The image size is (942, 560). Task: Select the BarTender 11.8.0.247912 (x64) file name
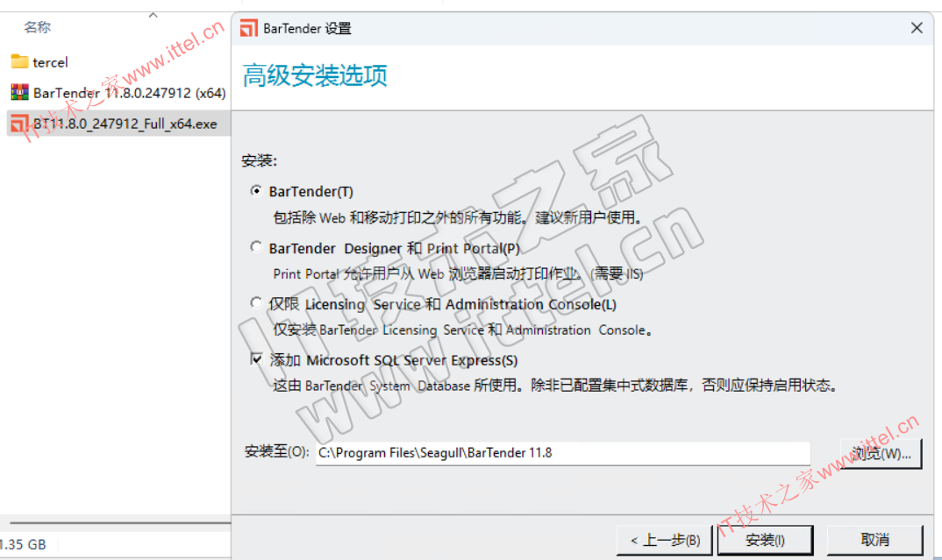[x=129, y=93]
